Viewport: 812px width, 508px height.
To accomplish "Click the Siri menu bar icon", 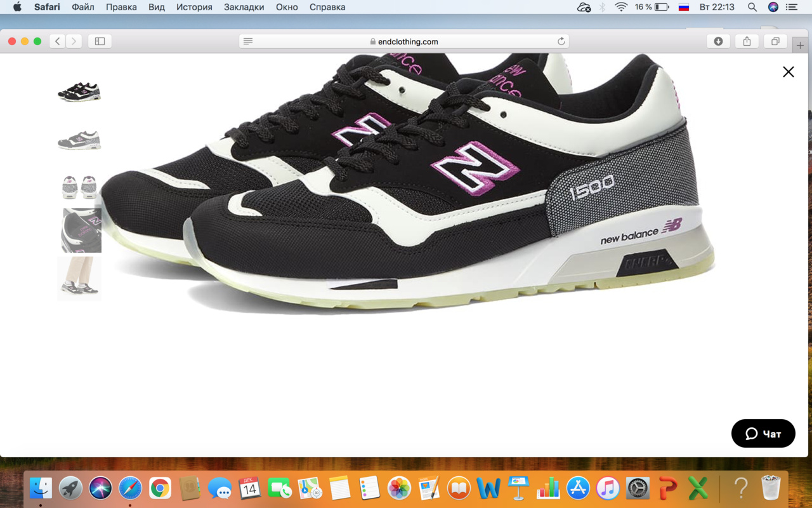I will [x=773, y=7].
